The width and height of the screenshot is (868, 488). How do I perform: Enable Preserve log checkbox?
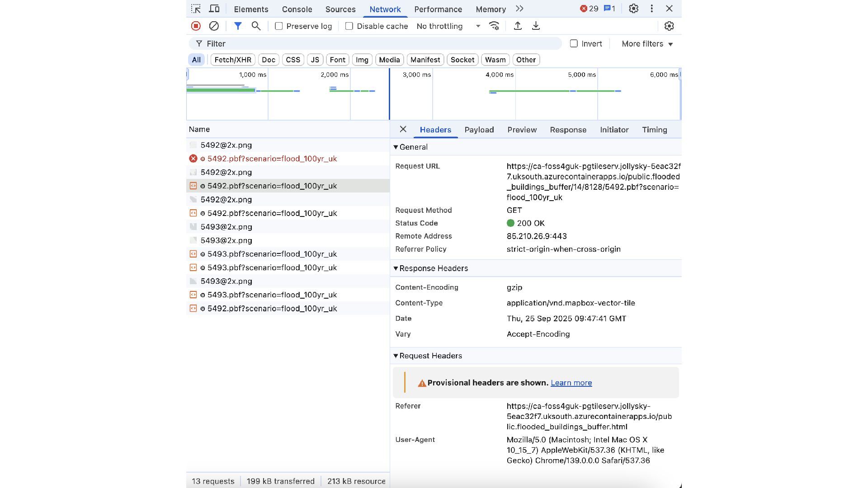pyautogui.click(x=279, y=26)
